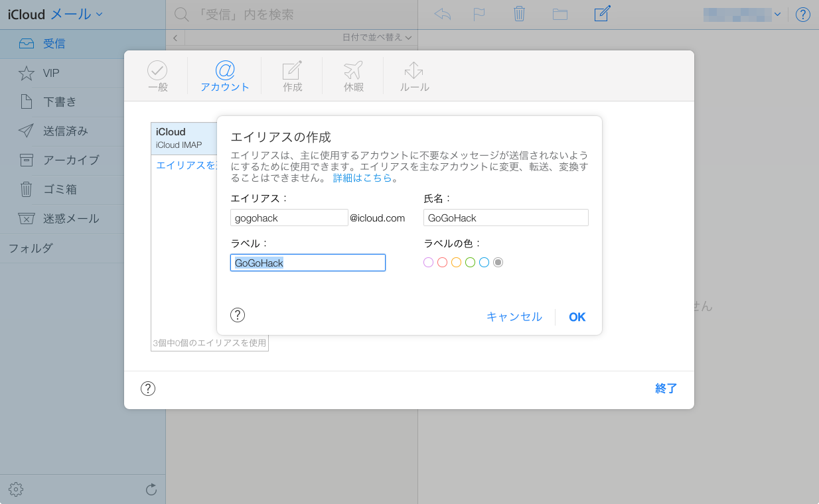Choose the orange label color

457,263
